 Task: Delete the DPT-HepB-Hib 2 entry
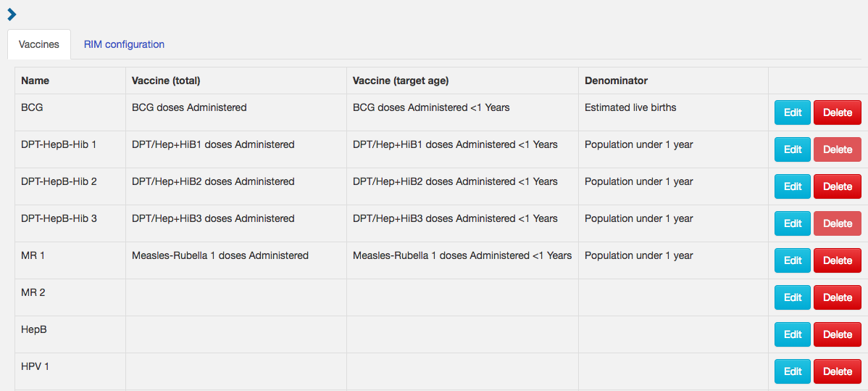837,186
